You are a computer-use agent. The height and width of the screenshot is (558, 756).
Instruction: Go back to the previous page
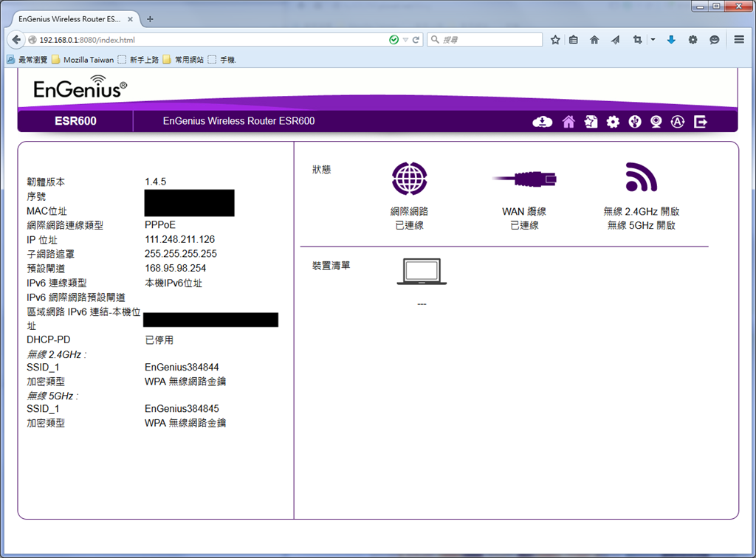click(16, 40)
